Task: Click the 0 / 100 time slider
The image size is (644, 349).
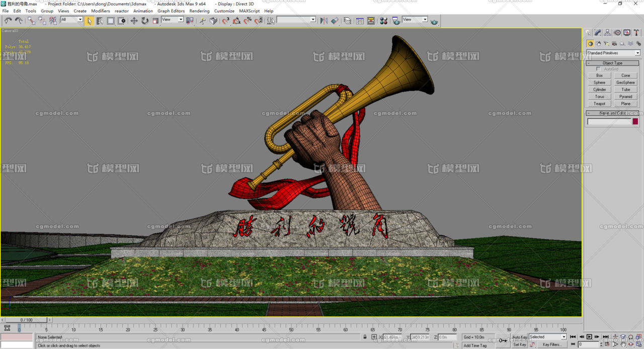Action: click(26, 320)
